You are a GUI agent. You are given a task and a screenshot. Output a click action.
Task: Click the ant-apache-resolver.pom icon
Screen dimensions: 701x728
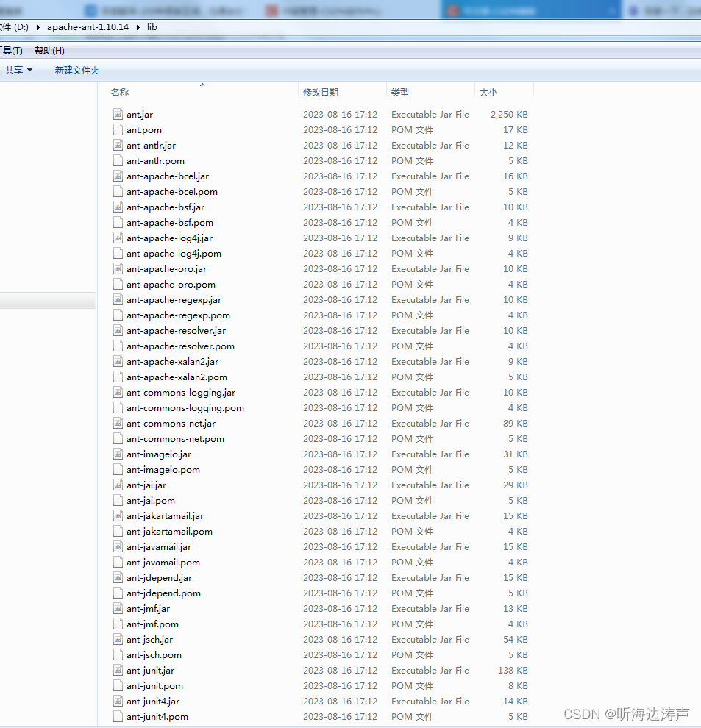coord(118,346)
